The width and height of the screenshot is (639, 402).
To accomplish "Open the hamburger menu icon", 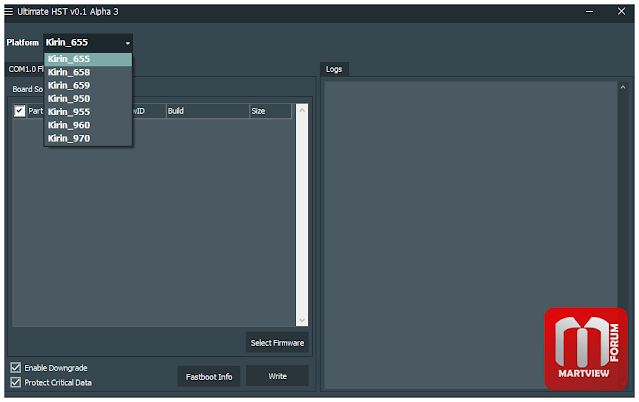I will pyautogui.click(x=9, y=11).
